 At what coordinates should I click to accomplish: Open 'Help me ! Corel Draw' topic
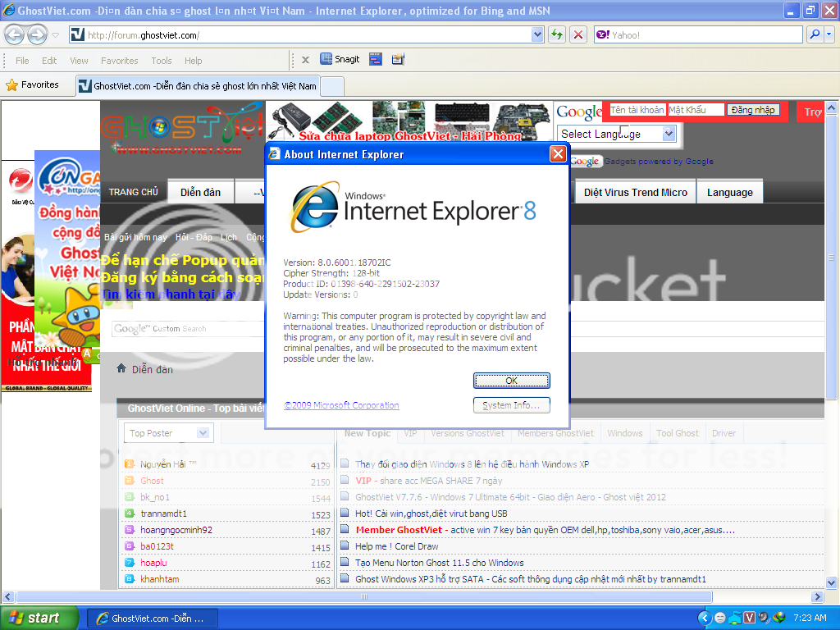click(396, 546)
